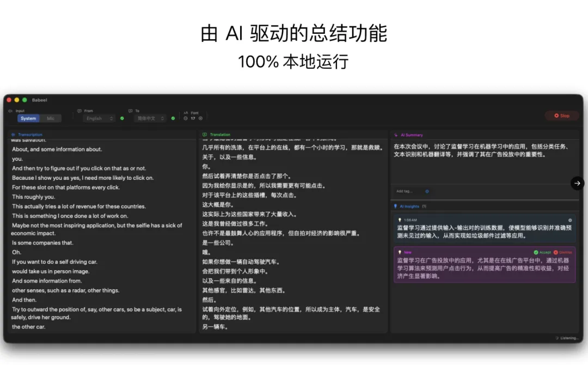Click the AI Insights lightbulb icon
The width and height of the screenshot is (588, 365).
pos(395,206)
